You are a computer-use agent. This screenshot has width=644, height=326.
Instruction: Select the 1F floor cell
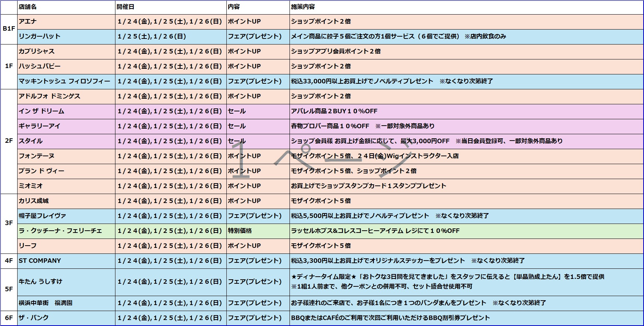[x=9, y=67]
